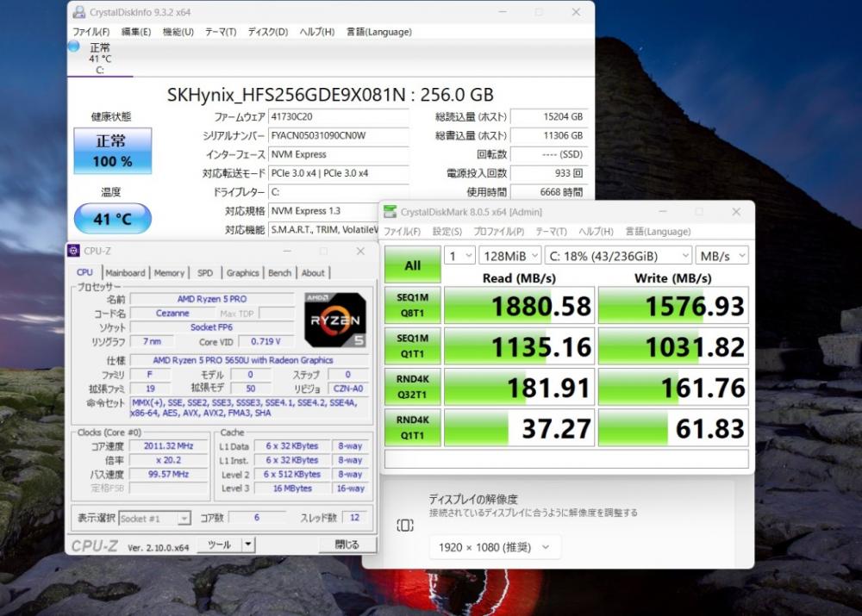
Task: Click the core speed value 2011.32 MHz
Action: pos(168,446)
